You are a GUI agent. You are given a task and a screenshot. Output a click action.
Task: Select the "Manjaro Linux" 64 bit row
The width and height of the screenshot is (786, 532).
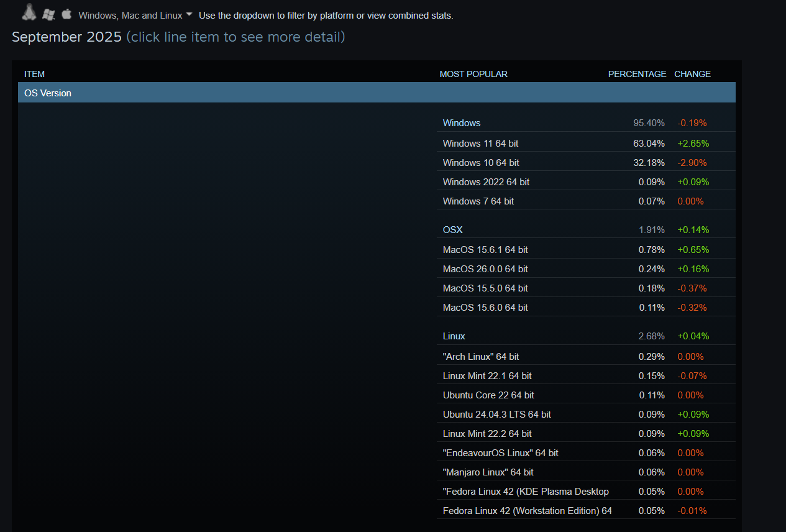pos(586,472)
